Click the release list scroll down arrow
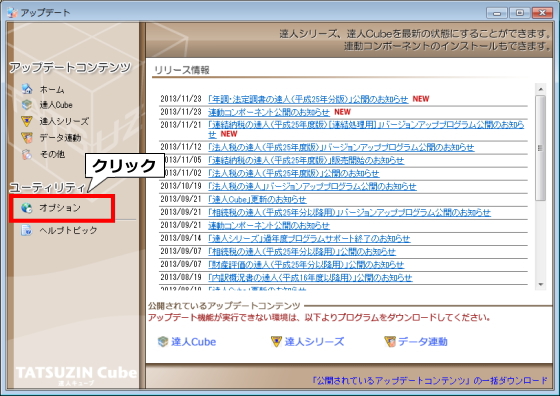The width and height of the screenshot is (560, 396). pos(540,284)
